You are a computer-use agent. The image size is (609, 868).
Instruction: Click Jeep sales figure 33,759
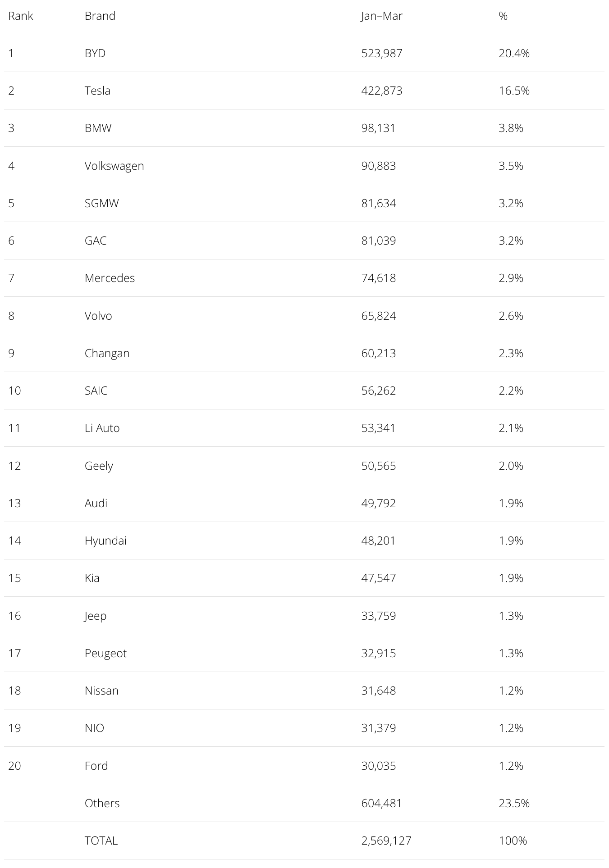tap(379, 616)
